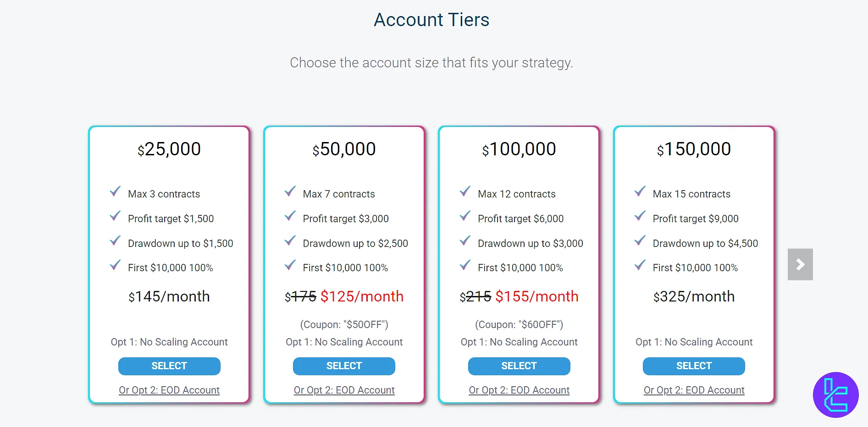
Task: Open EOD Account option for $50,000 tier
Action: [344, 390]
